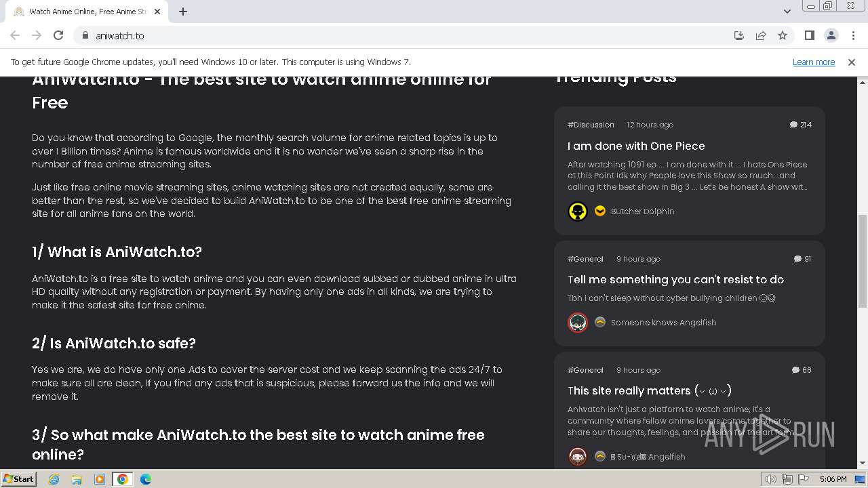Screen dimensions: 868x488
Task: Open Someone knows Angelfish avatar
Action: coord(578,323)
